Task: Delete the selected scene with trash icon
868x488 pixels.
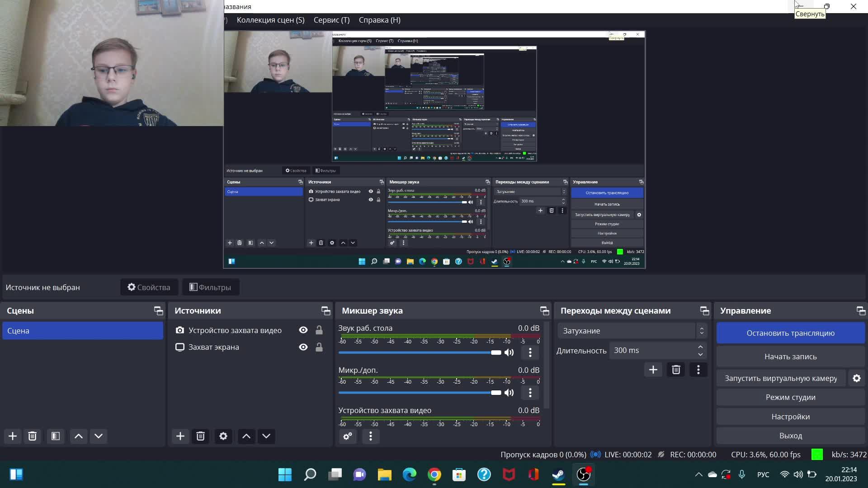Action: [x=33, y=436]
